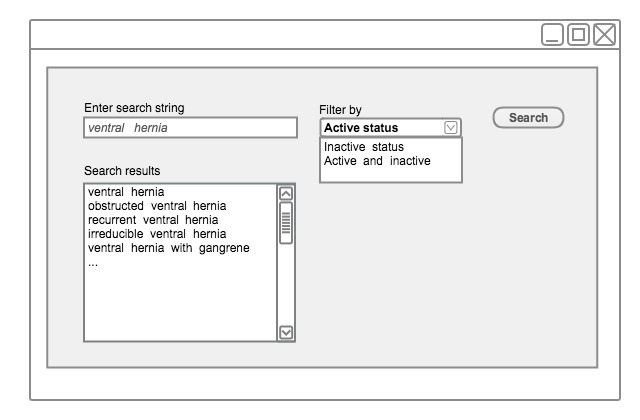
Task: Choose 'irreducible ventral hernia' result
Action: (x=157, y=234)
